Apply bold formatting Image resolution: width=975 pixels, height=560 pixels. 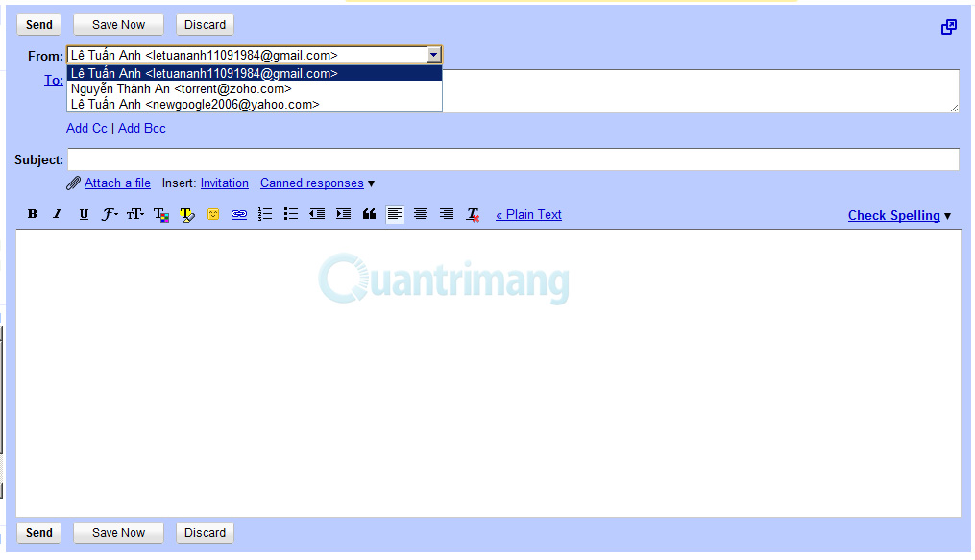33,214
